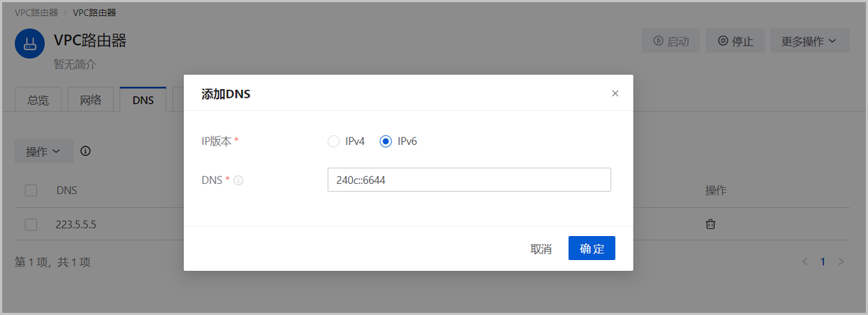
Task: Go to the next page arrow
Action: (x=841, y=261)
